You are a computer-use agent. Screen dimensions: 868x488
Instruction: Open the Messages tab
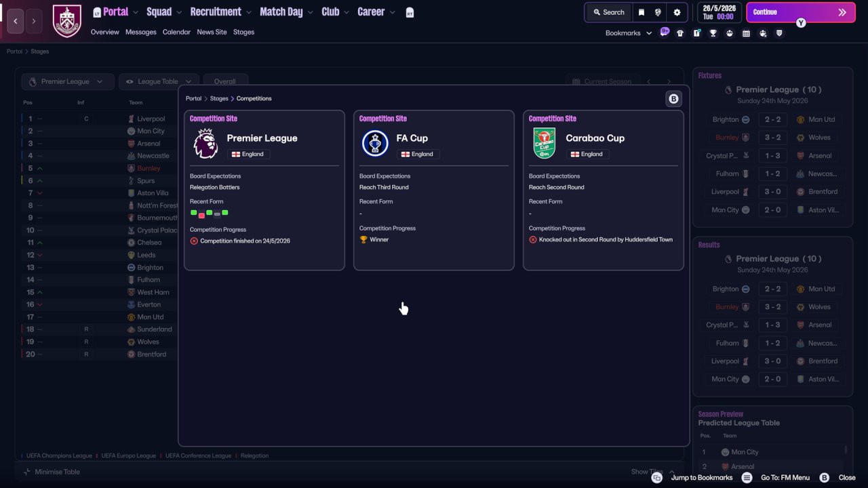point(141,32)
